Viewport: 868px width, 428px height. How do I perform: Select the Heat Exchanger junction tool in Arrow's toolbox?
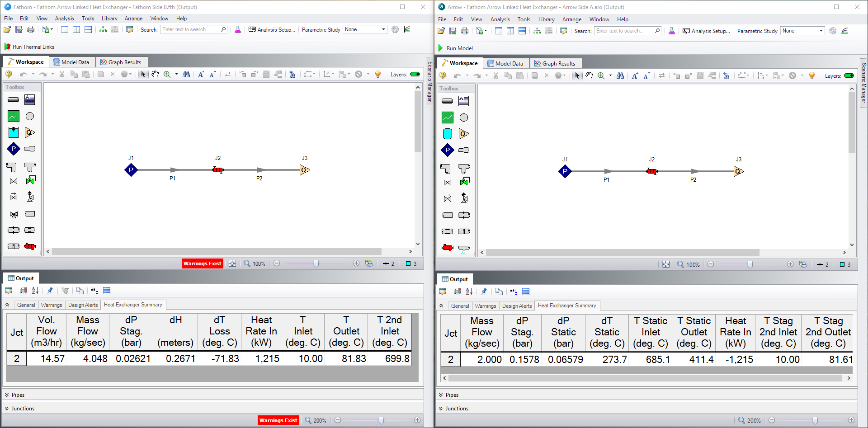(x=447, y=248)
